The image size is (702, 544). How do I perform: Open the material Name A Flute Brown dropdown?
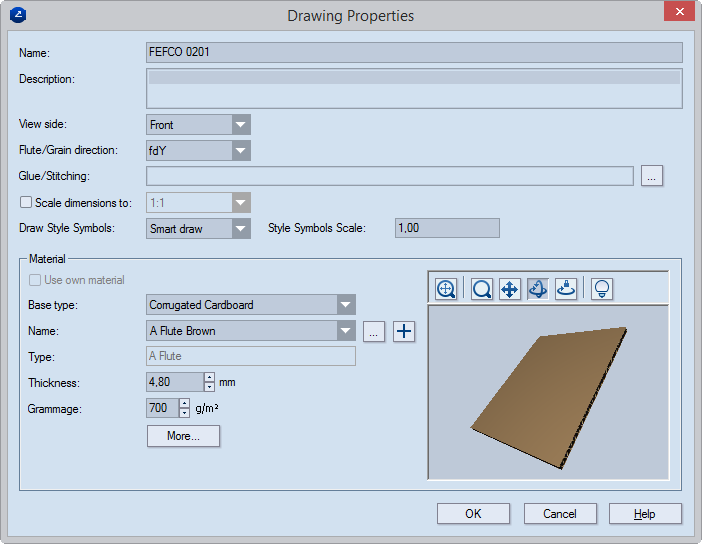345,331
